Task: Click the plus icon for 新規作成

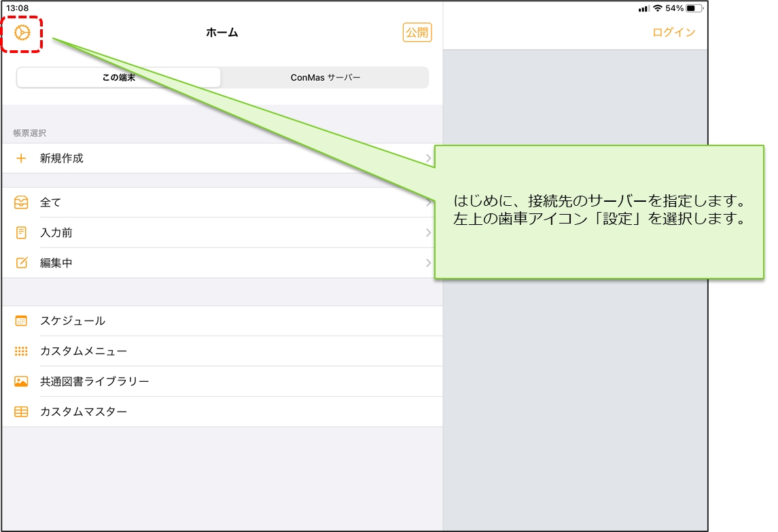Action: tap(21, 158)
